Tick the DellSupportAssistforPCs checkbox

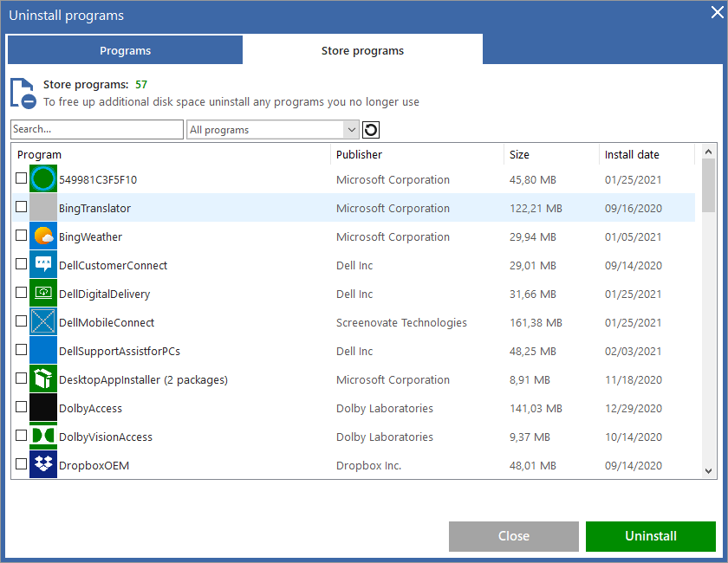[x=22, y=350]
